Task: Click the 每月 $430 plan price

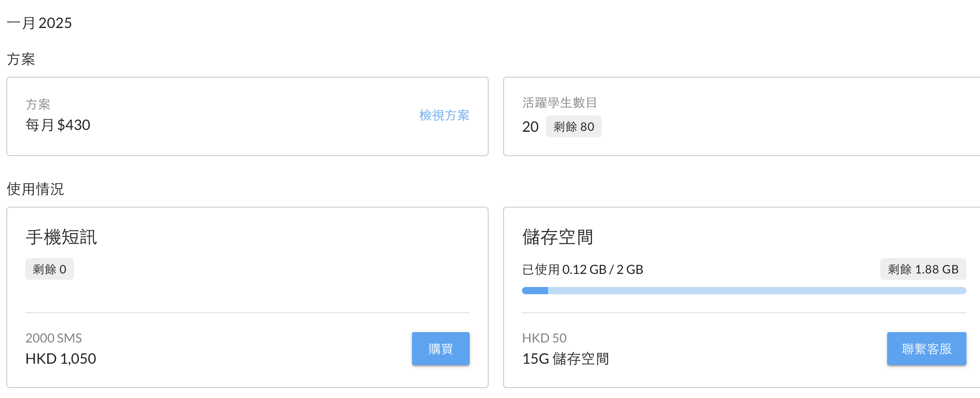Action: (x=58, y=125)
